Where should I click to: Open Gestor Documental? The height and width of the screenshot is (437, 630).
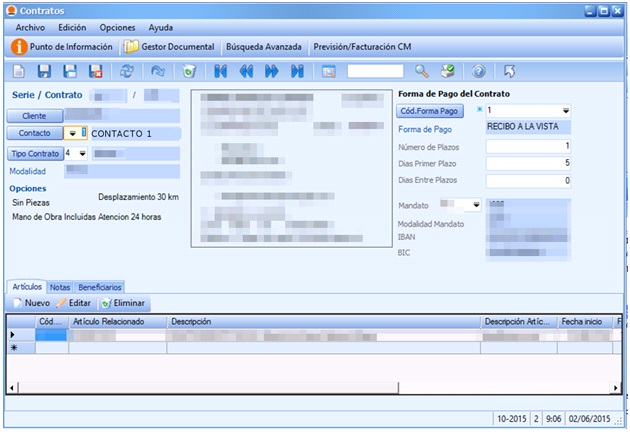tap(169, 46)
